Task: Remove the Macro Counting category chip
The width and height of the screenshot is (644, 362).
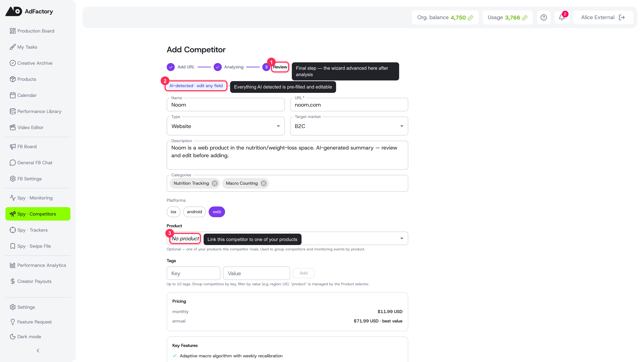Action: tap(263, 183)
